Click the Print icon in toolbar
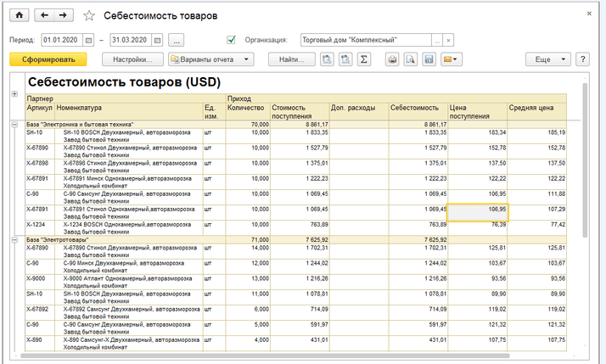606x364 pixels. coord(392,59)
